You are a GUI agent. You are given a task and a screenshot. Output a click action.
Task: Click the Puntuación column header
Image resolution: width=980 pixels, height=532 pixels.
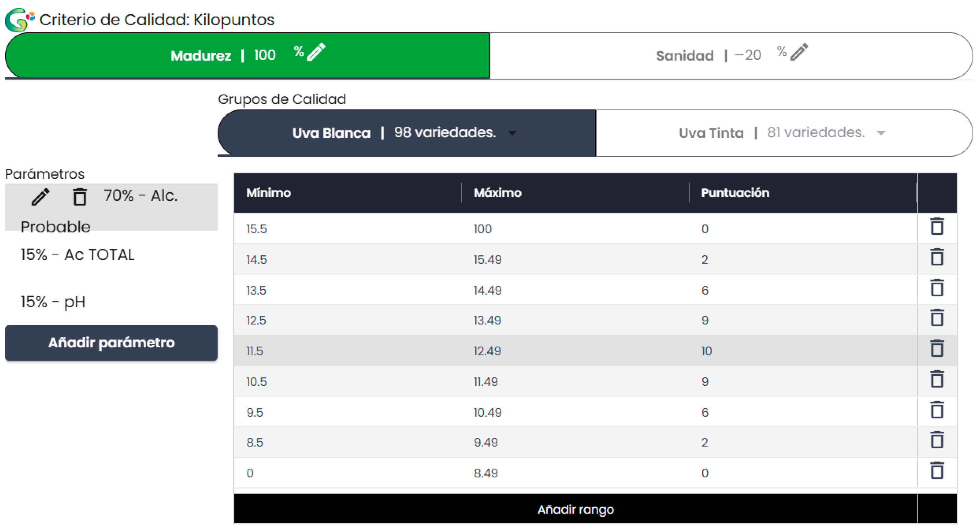pos(735,192)
